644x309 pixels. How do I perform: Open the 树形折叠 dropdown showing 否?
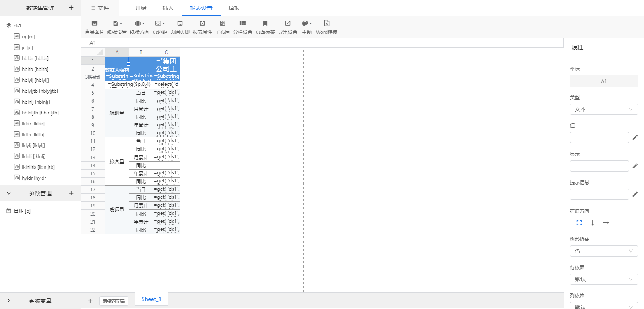click(x=603, y=251)
